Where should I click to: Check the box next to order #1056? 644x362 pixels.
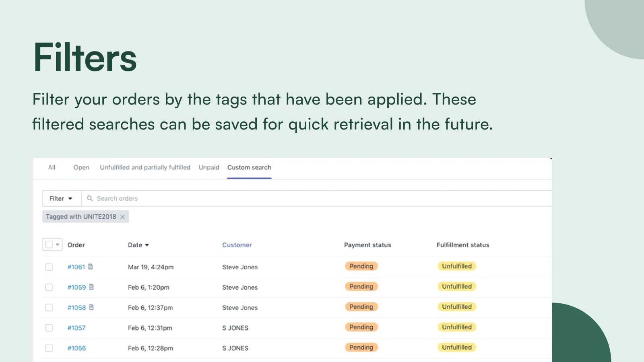coord(49,348)
